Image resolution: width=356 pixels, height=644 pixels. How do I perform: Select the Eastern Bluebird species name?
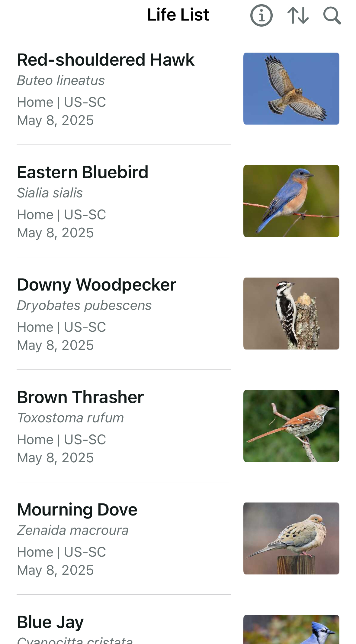[x=82, y=172]
